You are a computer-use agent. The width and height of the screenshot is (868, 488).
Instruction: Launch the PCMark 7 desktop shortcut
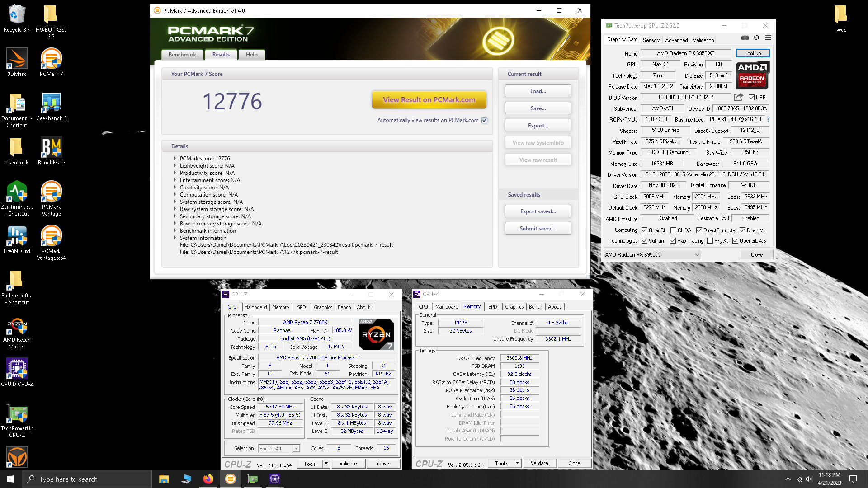click(51, 63)
